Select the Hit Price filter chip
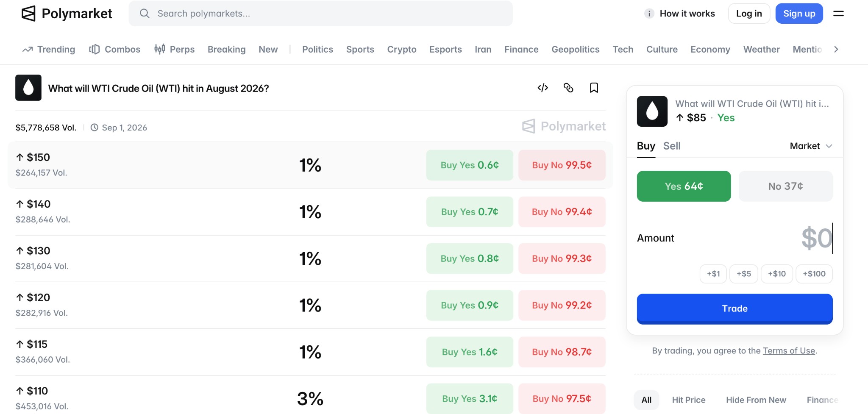This screenshot has height=414, width=868. [x=689, y=400]
